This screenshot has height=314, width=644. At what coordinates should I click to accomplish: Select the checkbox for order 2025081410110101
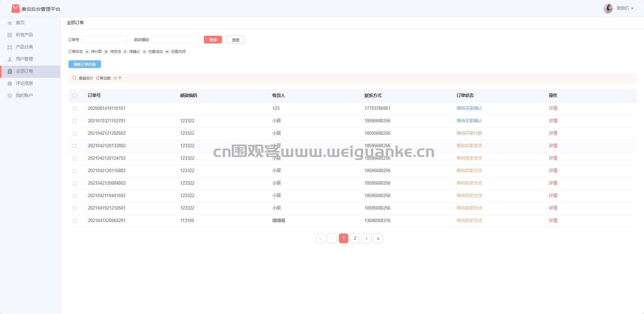pos(75,108)
